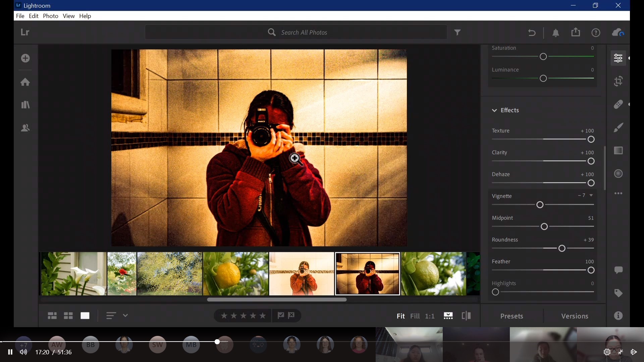
Task: Open the three-dot more options icon
Action: coord(618,193)
